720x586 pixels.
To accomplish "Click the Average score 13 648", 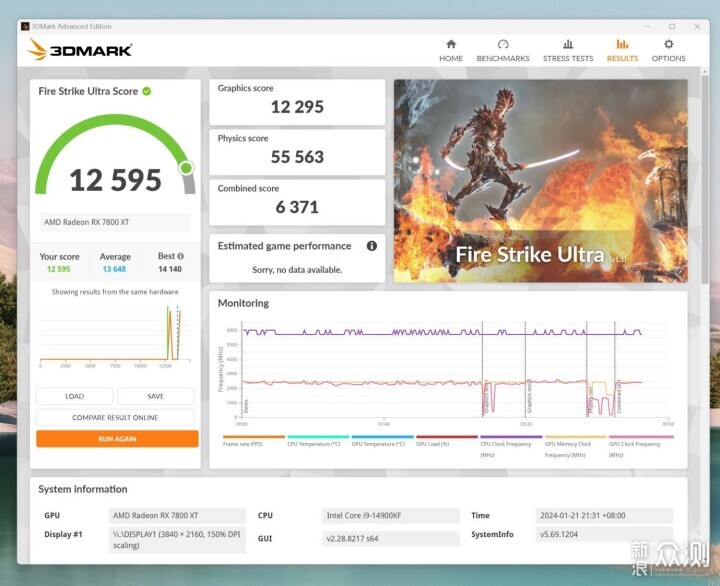I will (114, 269).
